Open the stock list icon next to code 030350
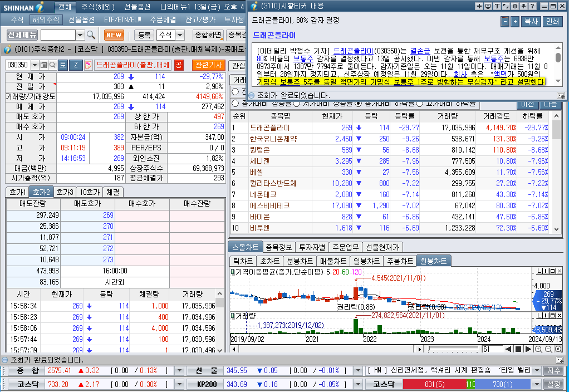The image size is (569, 392). point(43,65)
